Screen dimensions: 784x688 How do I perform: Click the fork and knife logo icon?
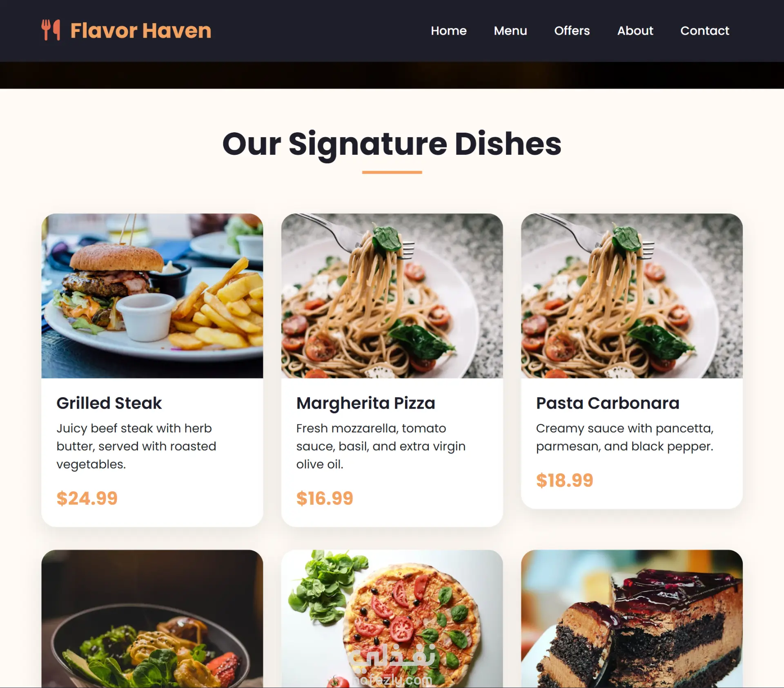51,30
